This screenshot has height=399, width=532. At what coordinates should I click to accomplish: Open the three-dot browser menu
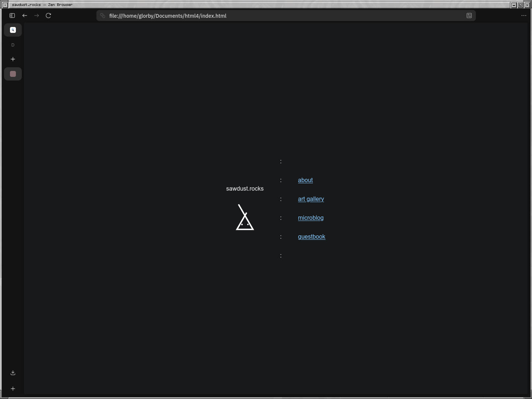pos(524,16)
